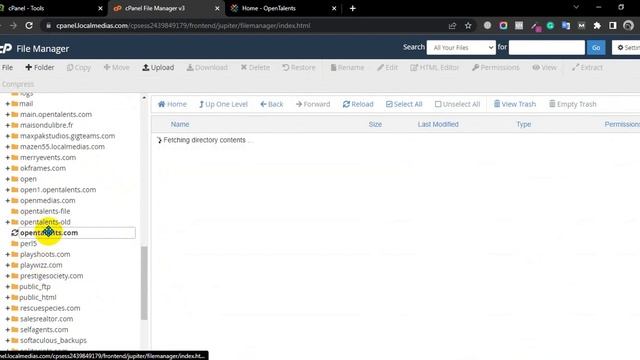The height and width of the screenshot is (360, 640).
Task: Select the perl5 folder
Action: pyautogui.click(x=28, y=243)
